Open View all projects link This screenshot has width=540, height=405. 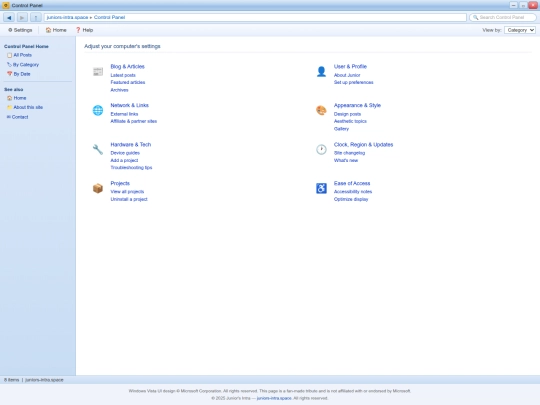127,191
